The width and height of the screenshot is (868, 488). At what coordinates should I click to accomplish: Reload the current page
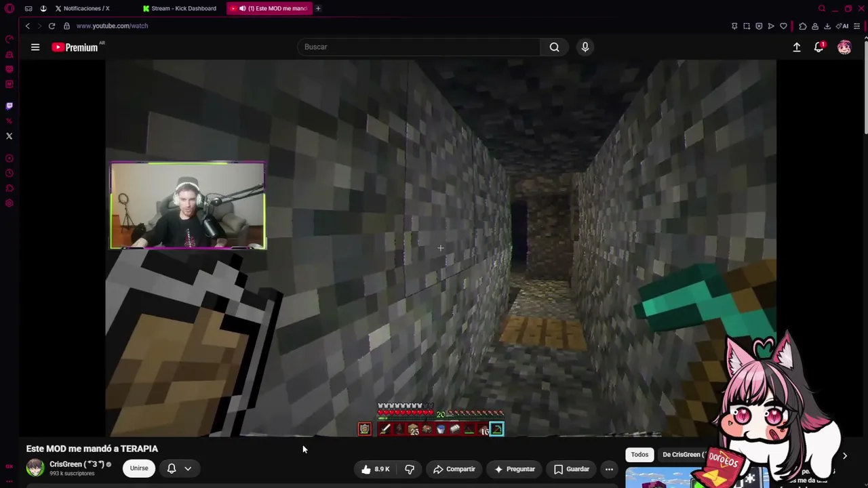tap(52, 26)
